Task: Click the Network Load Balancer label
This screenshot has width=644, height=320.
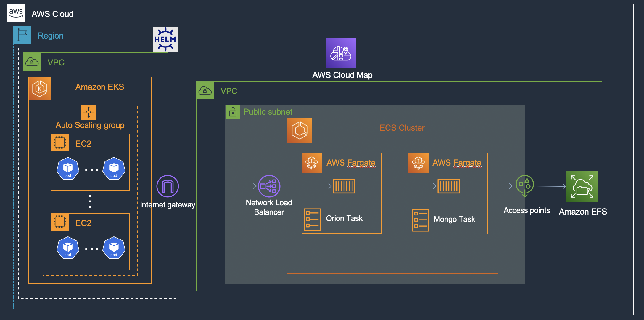Action: 269,207
